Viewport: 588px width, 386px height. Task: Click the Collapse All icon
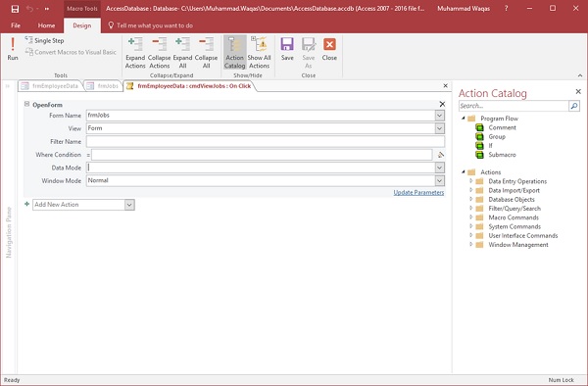[206, 53]
